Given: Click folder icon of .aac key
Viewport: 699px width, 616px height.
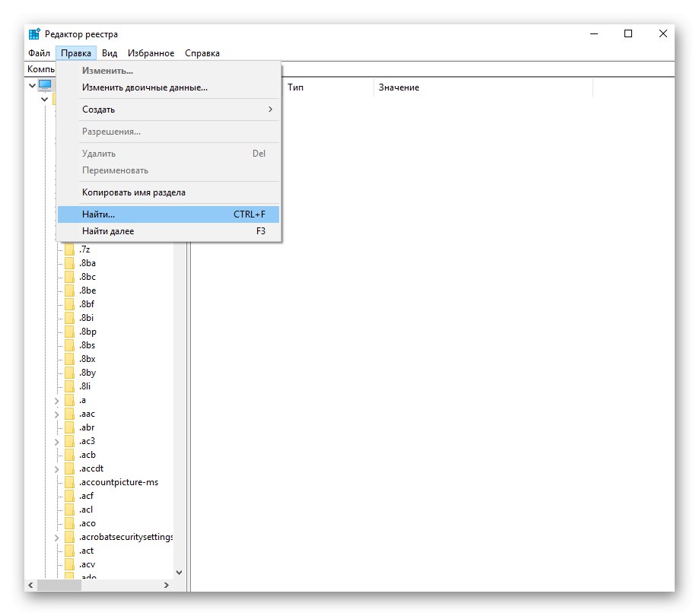Looking at the screenshot, I should click(x=69, y=414).
